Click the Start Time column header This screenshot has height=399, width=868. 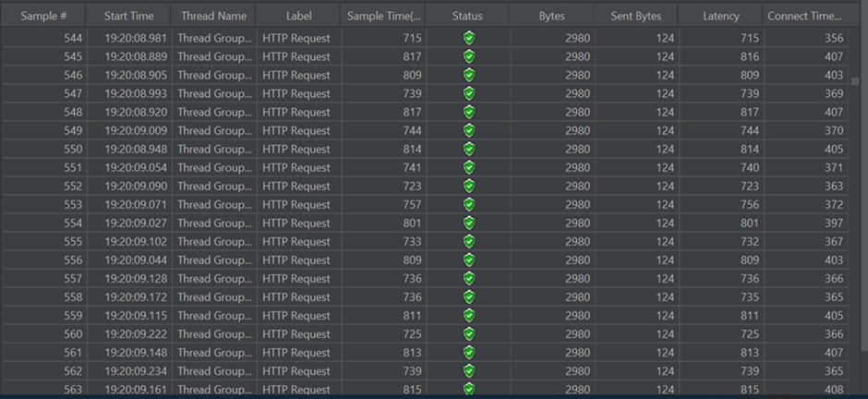[x=129, y=16]
